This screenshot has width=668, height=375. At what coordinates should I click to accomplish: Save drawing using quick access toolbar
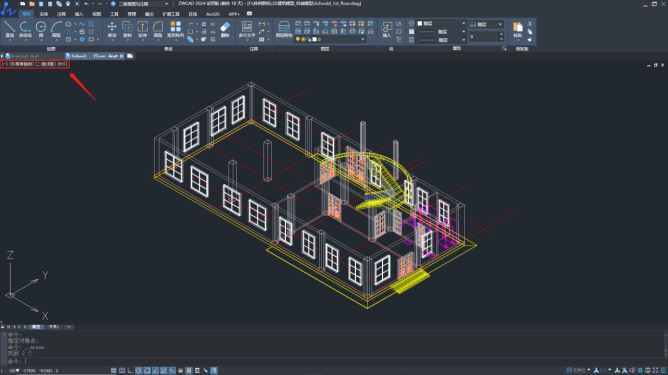(41, 3)
